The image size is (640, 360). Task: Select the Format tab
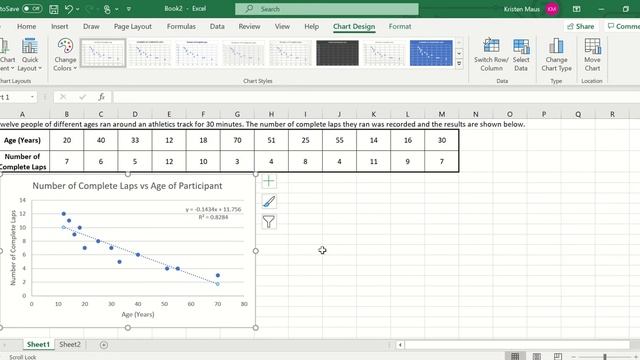coord(400,27)
